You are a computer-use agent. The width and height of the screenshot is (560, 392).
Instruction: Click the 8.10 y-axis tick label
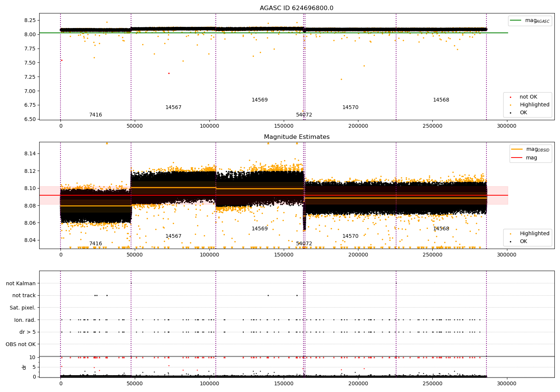coord(30,188)
